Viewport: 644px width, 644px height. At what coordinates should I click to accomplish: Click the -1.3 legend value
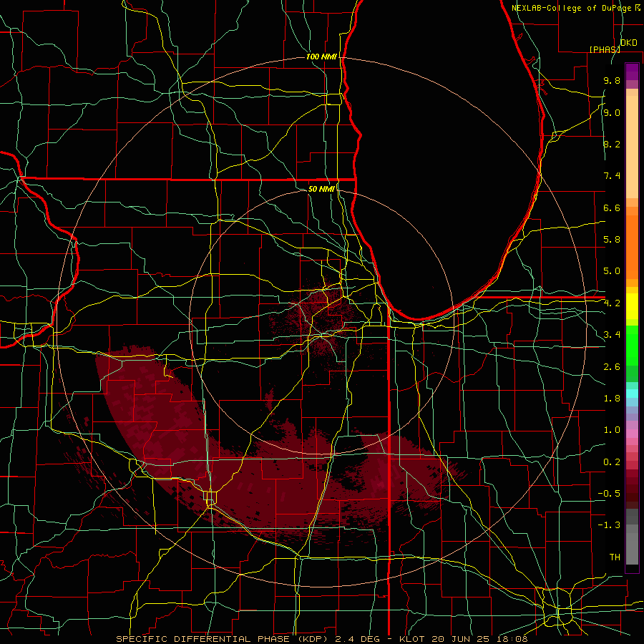(609, 525)
